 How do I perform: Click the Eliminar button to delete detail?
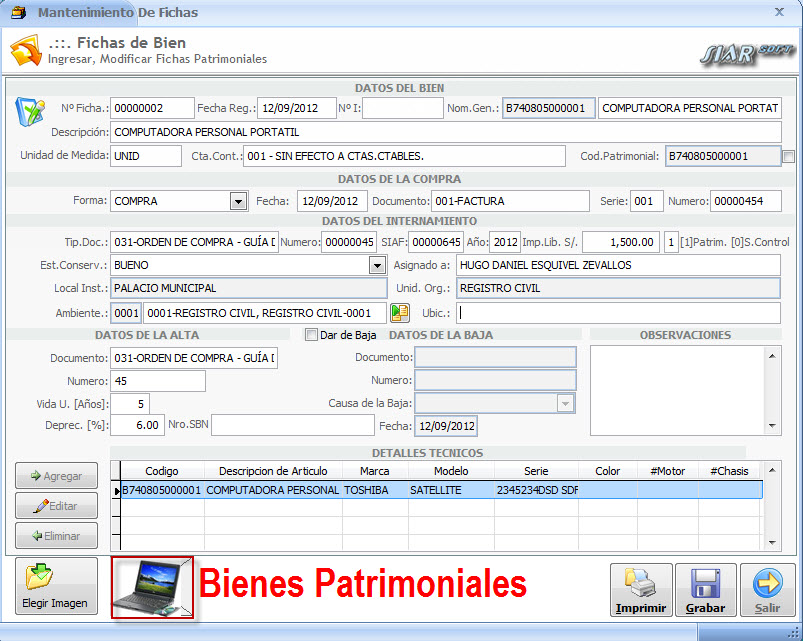point(56,535)
